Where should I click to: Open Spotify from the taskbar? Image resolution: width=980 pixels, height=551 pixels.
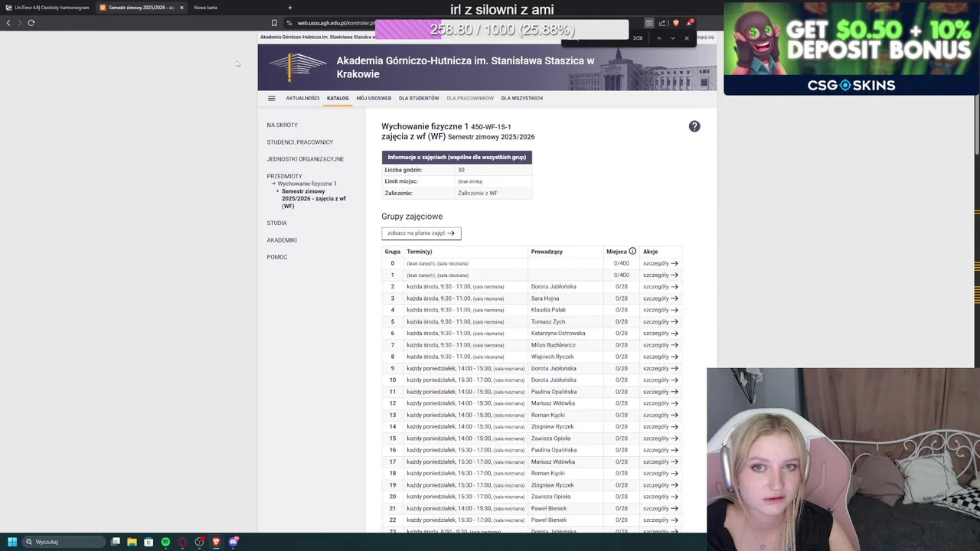coord(165,542)
